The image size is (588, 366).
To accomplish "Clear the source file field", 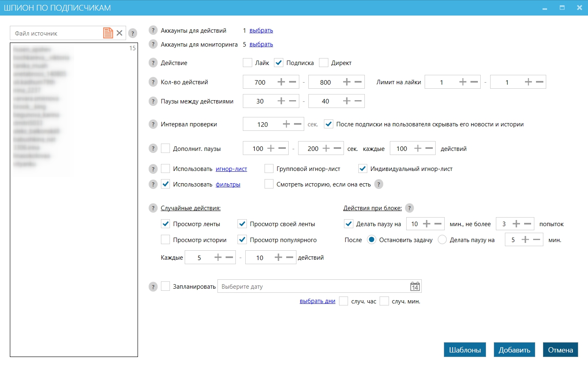I will [120, 33].
